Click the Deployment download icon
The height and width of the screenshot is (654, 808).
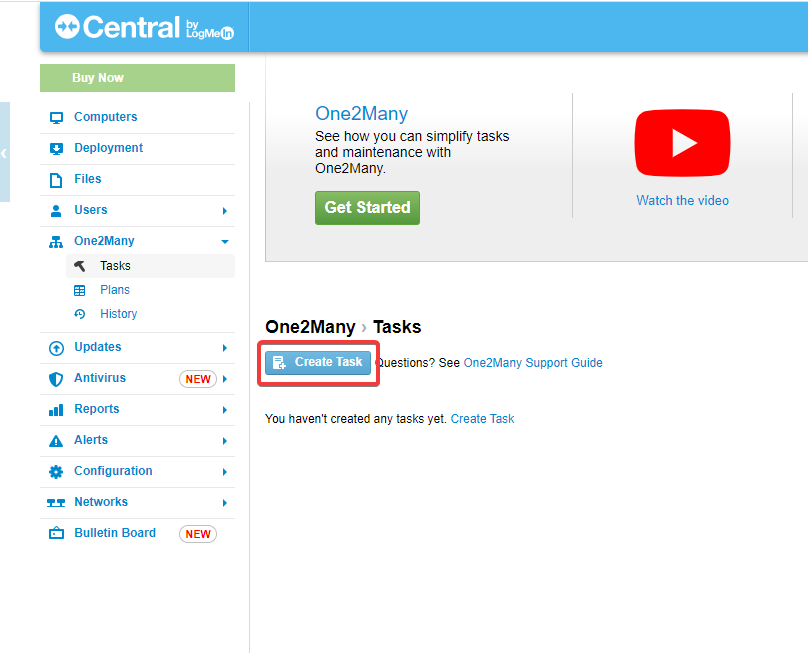pyautogui.click(x=56, y=148)
